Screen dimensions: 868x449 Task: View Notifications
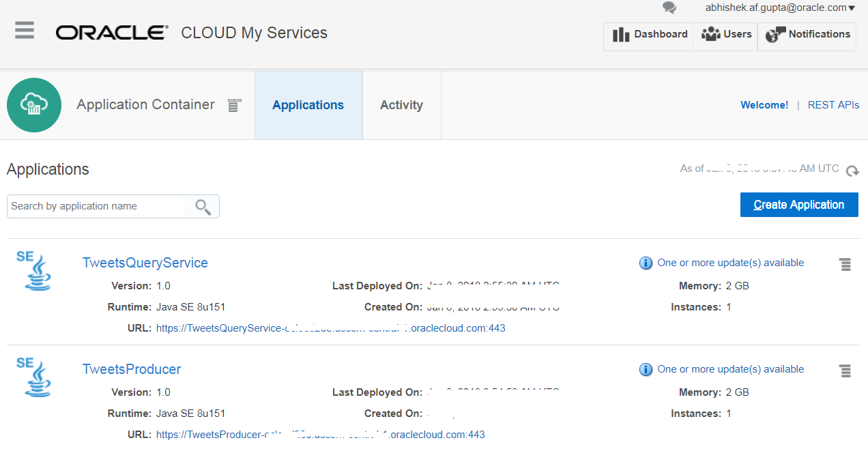tap(807, 34)
